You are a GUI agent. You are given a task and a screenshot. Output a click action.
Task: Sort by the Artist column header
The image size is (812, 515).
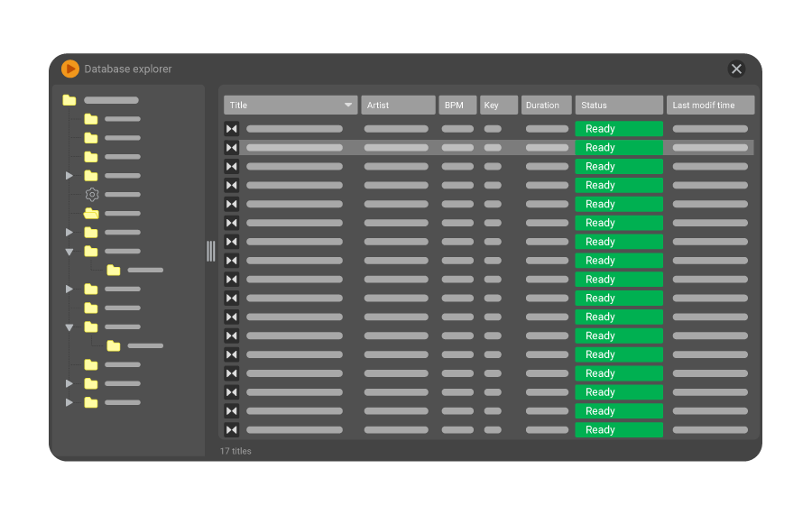click(x=398, y=105)
